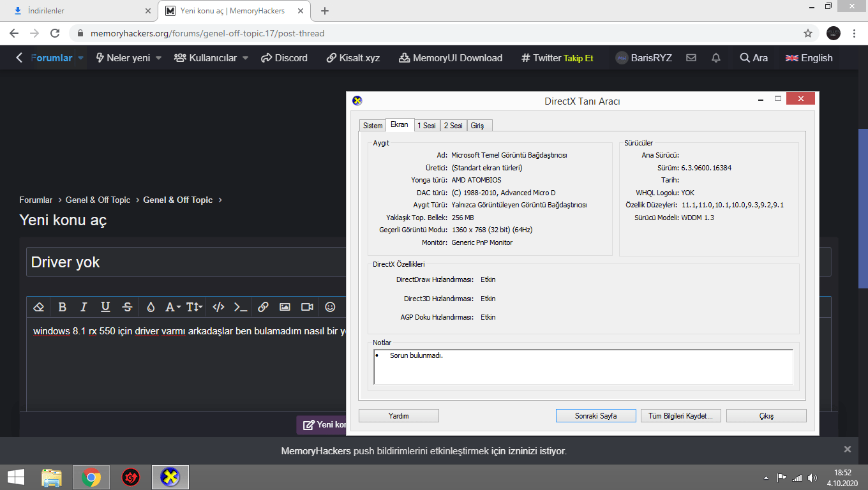Viewport: 868px width, 490px height.
Task: Click first Genel & Off Topic breadcrumb
Action: point(98,200)
